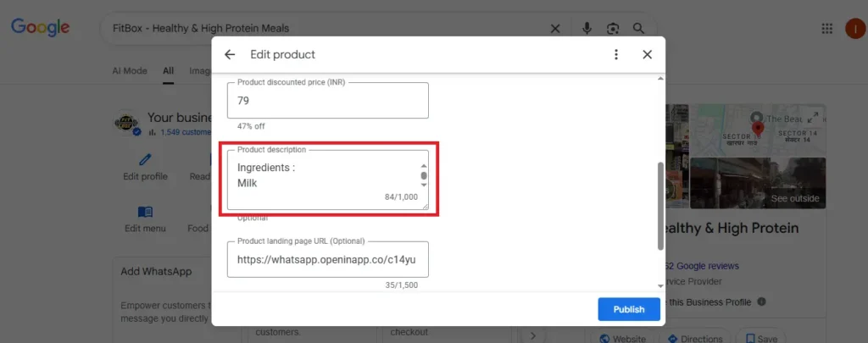This screenshot has height=343, width=868.
Task: Click the dialog scrollbar up arrow
Action: pos(659,79)
